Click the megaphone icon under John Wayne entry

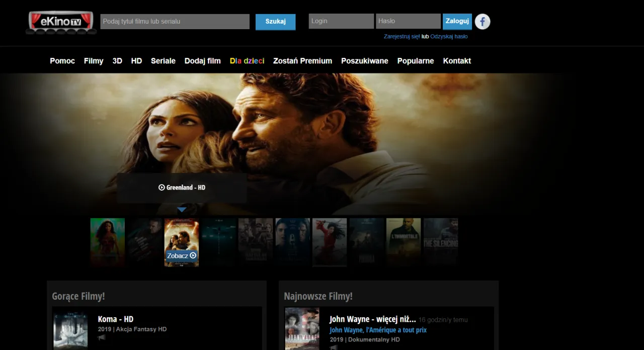pos(334,347)
